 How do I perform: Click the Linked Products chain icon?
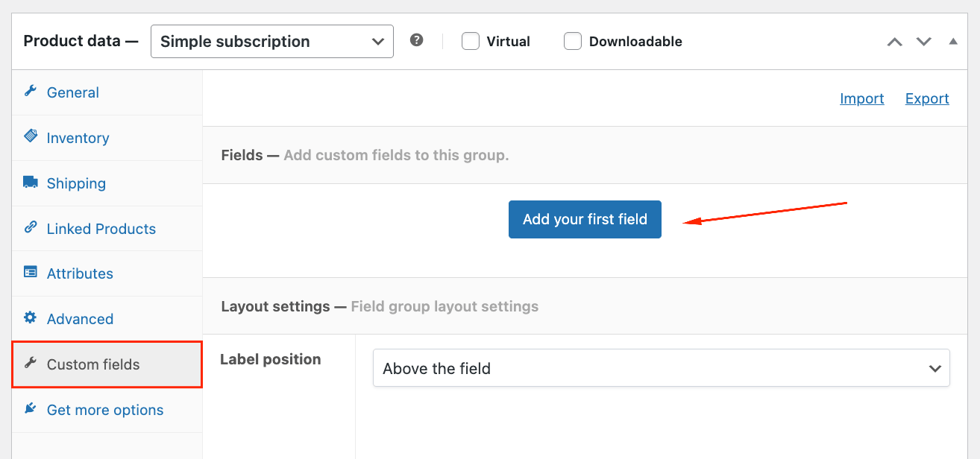coord(30,227)
